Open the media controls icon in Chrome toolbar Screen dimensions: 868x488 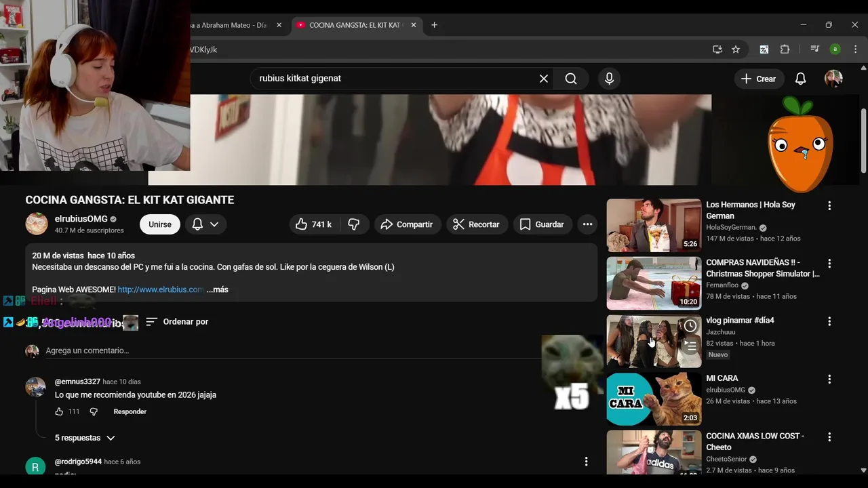815,49
